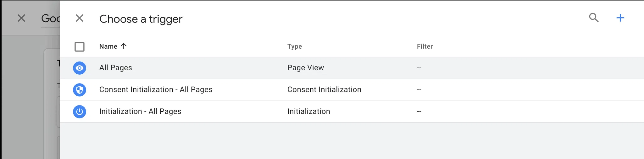644x159 pixels.
Task: Select the All Pages trigger name
Action: 115,68
